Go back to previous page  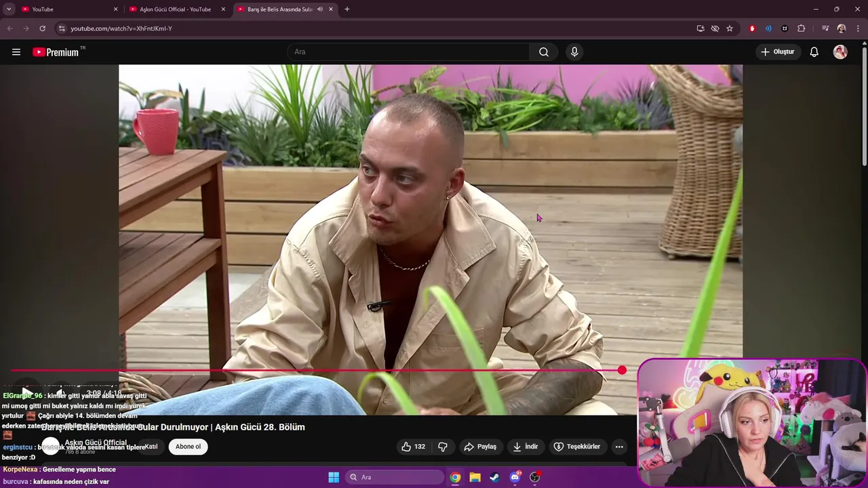9,28
